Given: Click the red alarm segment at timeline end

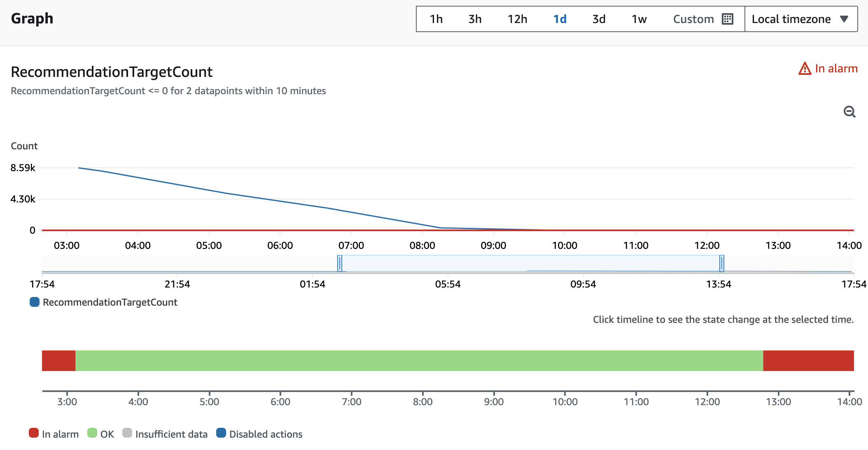Looking at the screenshot, I should (808, 361).
